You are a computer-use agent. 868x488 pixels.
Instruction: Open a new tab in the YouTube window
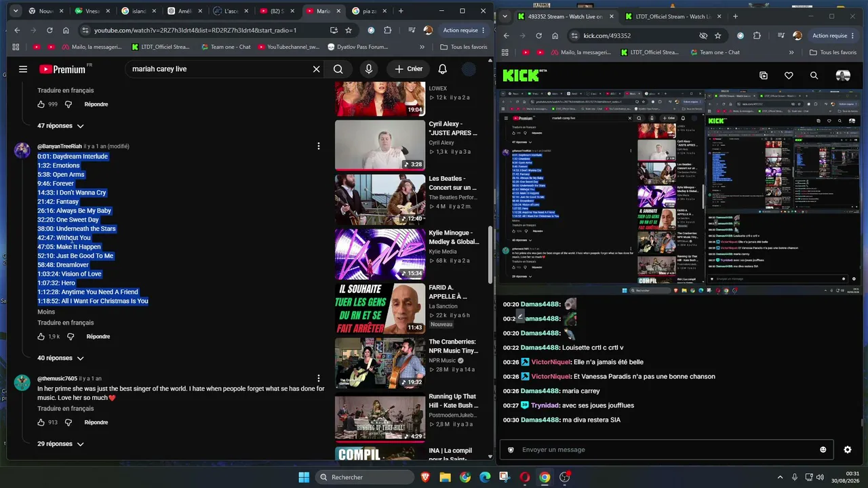pyautogui.click(x=401, y=11)
